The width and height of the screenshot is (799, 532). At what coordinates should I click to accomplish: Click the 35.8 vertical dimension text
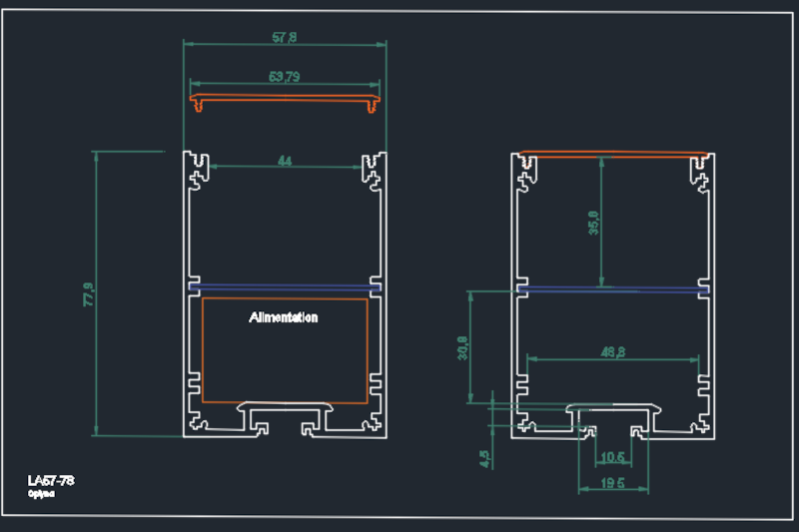593,223
